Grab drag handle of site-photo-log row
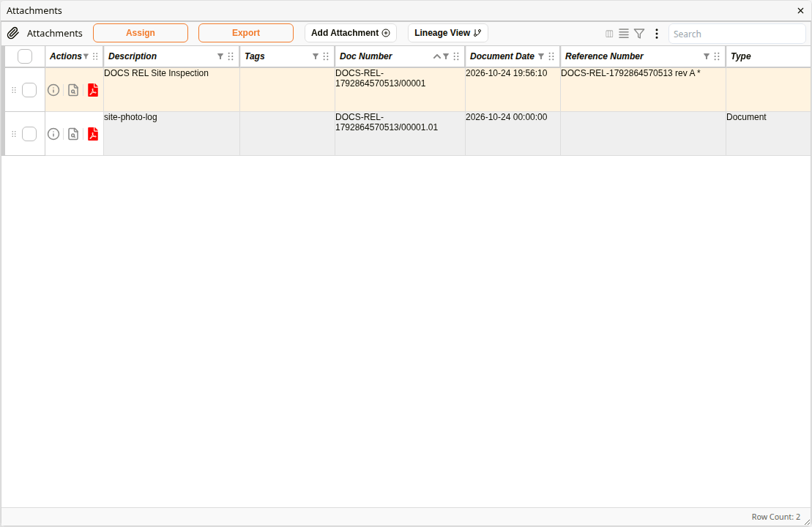Image resolution: width=812 pixels, height=527 pixels. 14,134
